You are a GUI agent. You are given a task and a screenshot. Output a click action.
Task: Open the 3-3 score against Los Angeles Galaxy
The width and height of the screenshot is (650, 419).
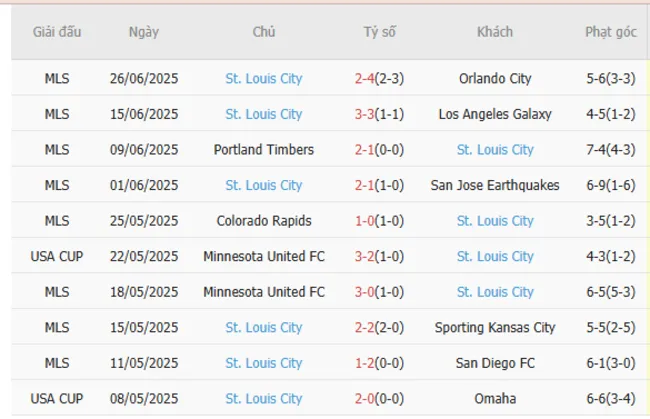click(365, 114)
